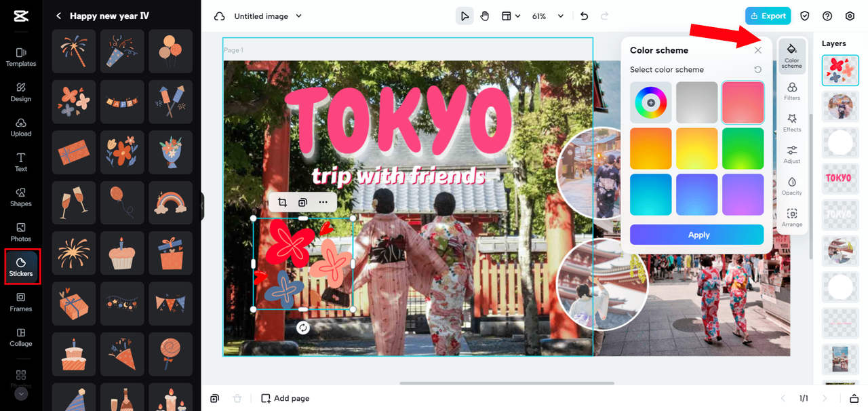This screenshot has height=411, width=868.
Task: Undo the last action
Action: coord(585,16)
